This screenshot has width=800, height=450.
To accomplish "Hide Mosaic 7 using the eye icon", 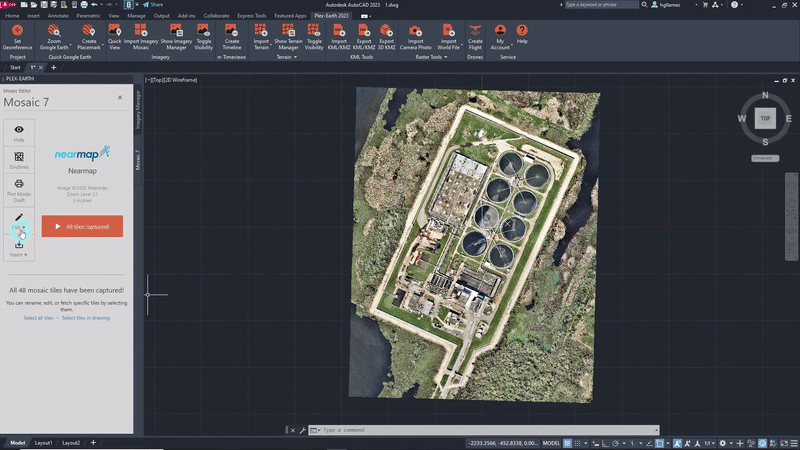I will (19, 133).
